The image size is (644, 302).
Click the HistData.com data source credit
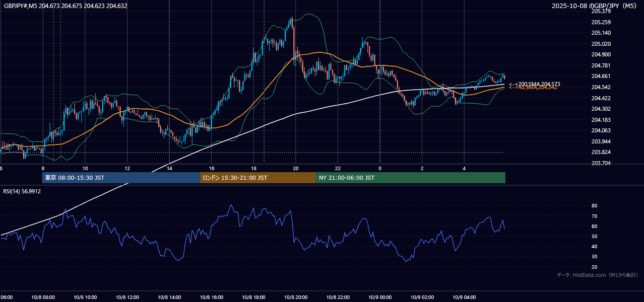click(597, 275)
